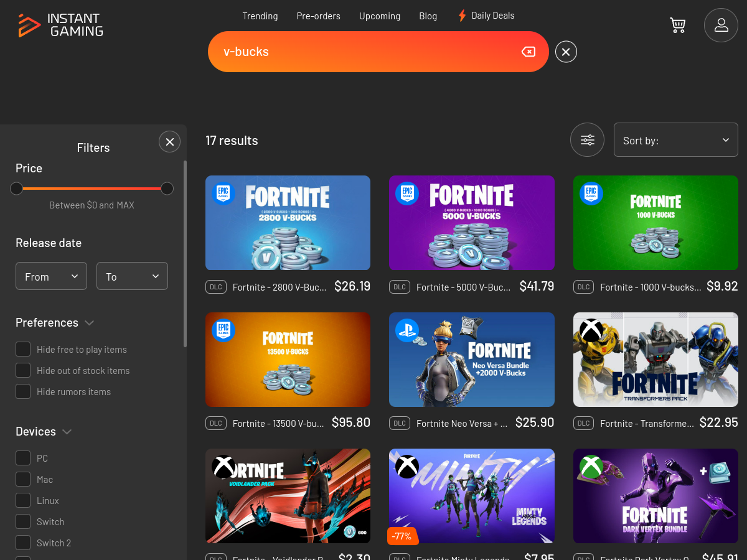The height and width of the screenshot is (560, 747).
Task: Click the -77% discount badge
Action: 402,536
